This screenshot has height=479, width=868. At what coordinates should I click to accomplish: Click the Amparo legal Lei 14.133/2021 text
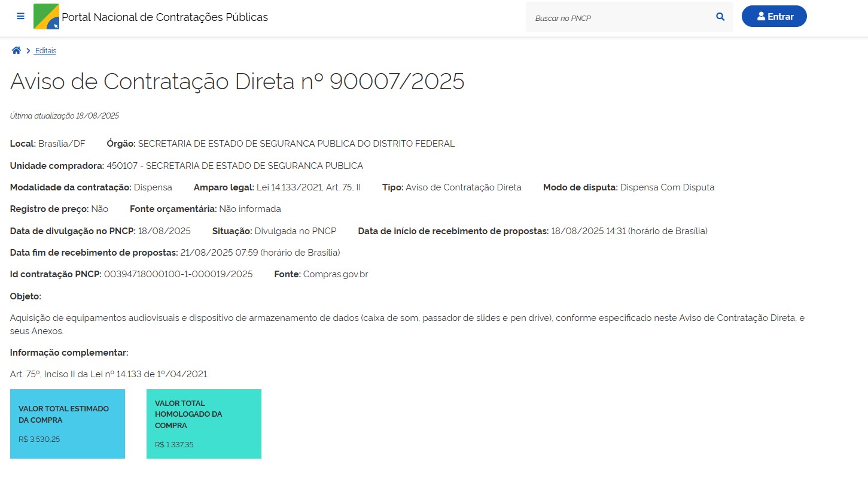[308, 187]
